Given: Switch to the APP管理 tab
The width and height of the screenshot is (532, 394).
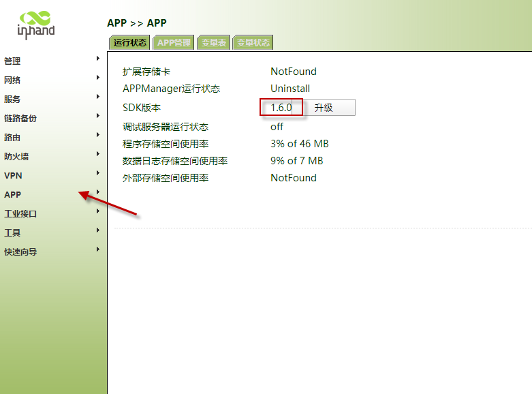Looking at the screenshot, I should [174, 43].
